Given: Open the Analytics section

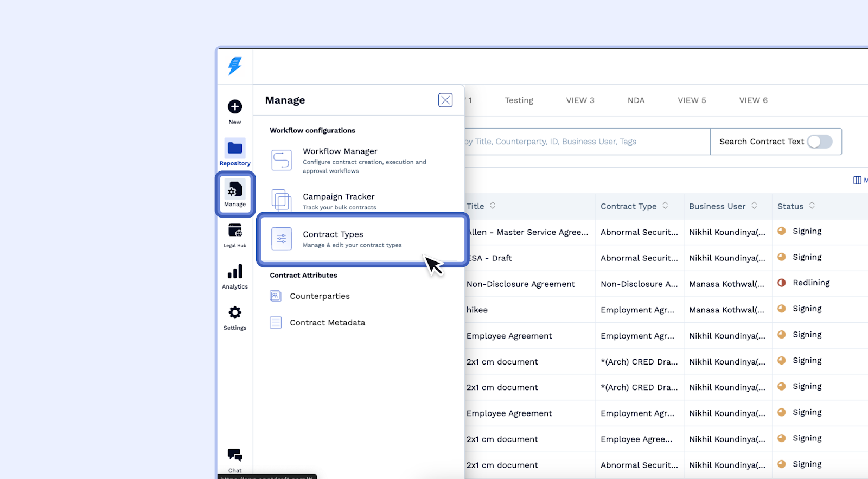Looking at the screenshot, I should point(235,277).
